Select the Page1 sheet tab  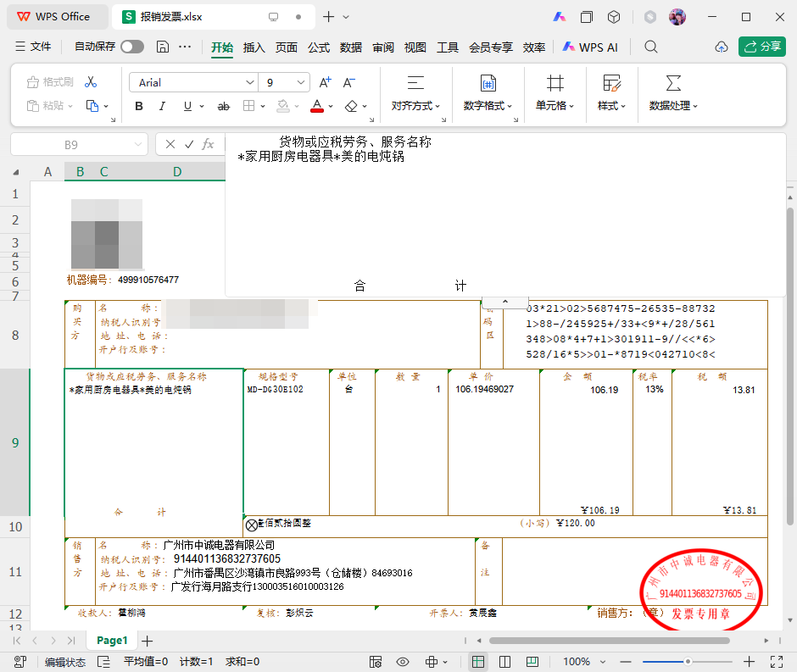(112, 641)
